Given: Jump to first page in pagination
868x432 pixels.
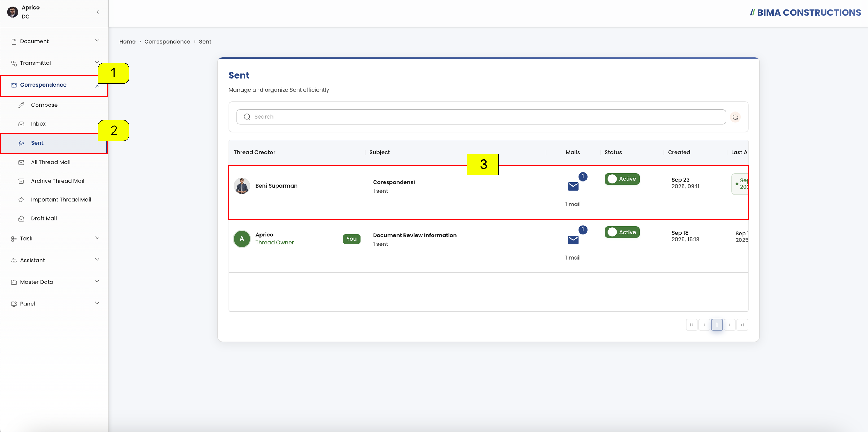Looking at the screenshot, I should pyautogui.click(x=691, y=325).
